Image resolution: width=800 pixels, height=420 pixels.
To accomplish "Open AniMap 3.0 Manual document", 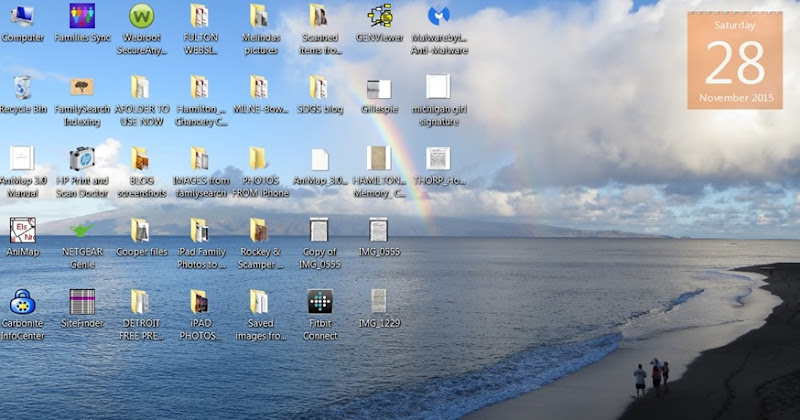I will 22,172.
